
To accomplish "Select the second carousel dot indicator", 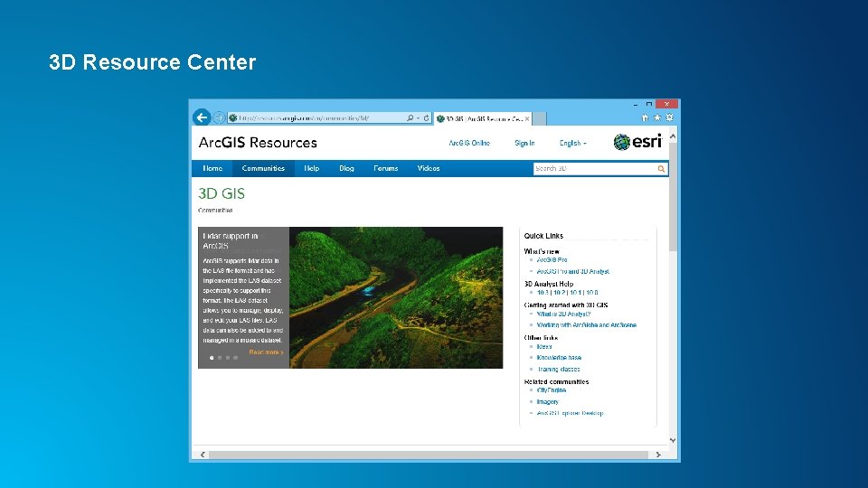I will [220, 358].
